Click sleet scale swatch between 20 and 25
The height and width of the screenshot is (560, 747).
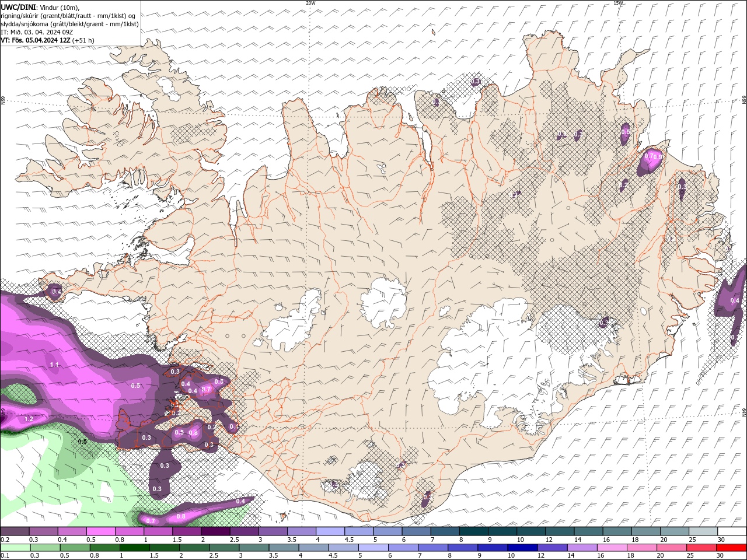coord(675,531)
